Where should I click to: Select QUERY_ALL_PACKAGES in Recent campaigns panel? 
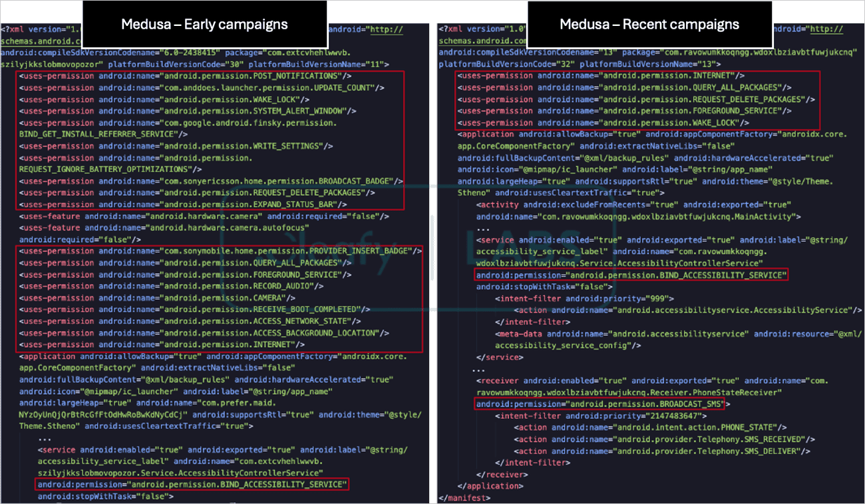pyautogui.click(x=623, y=88)
